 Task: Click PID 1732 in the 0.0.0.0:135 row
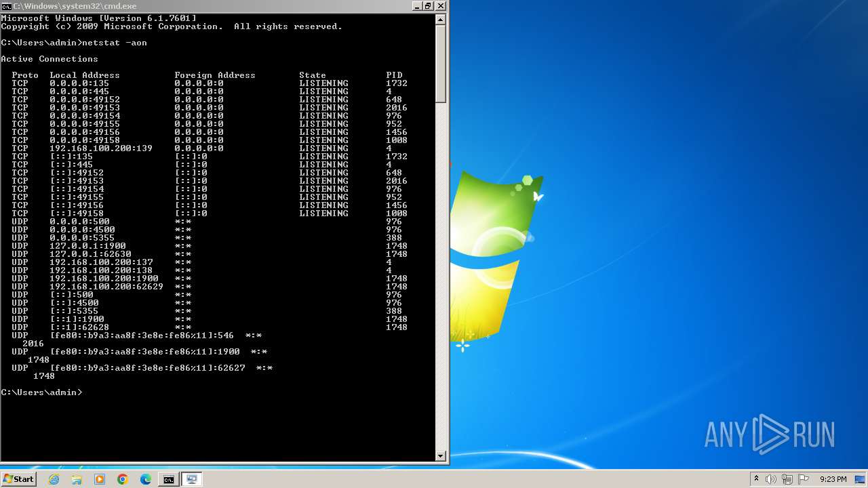coord(397,83)
